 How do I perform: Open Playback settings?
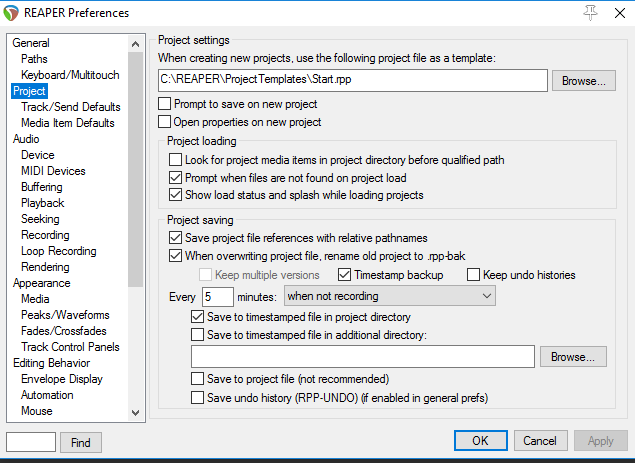coord(43,203)
